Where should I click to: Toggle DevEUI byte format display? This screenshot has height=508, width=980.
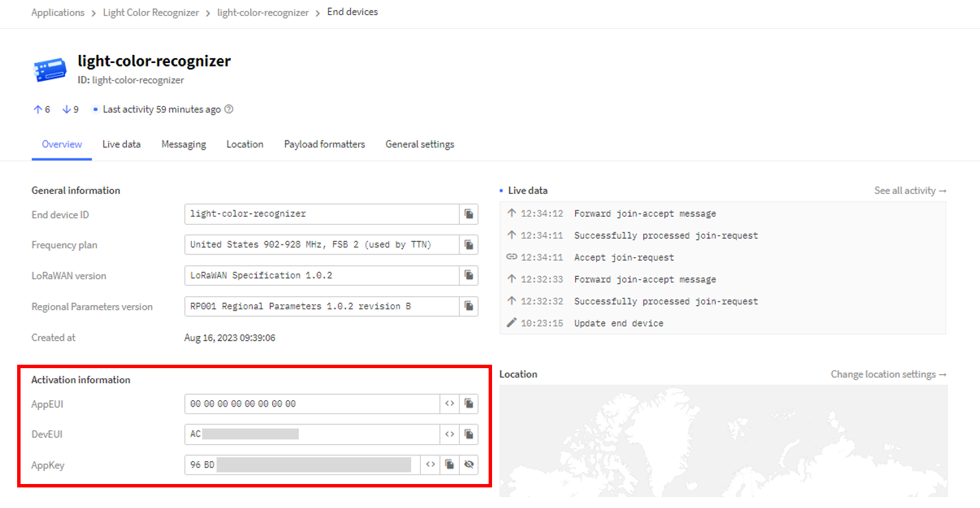pyautogui.click(x=450, y=434)
